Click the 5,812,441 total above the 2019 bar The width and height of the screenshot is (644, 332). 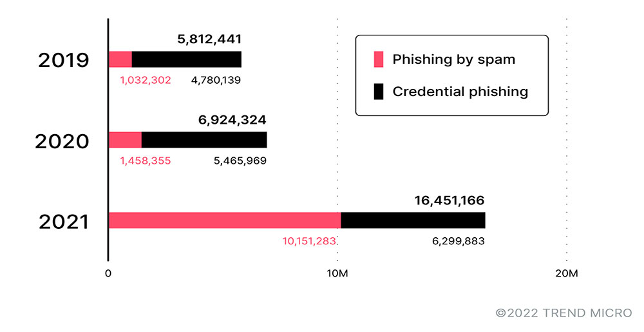tap(209, 39)
